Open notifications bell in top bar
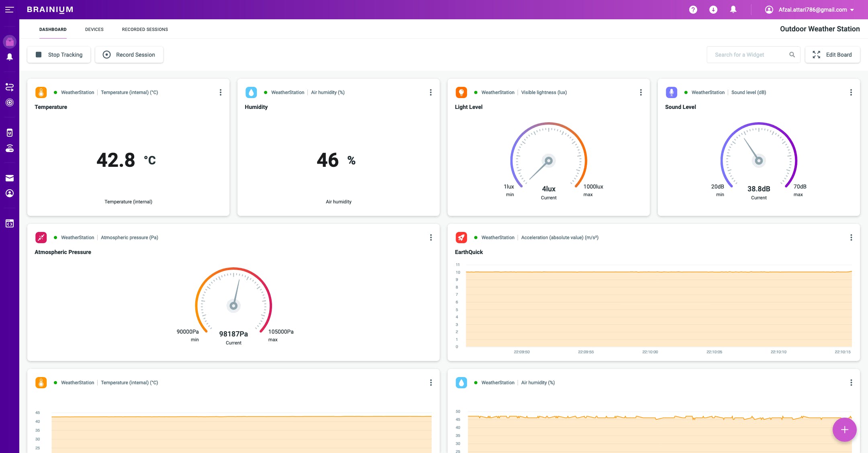 point(733,10)
